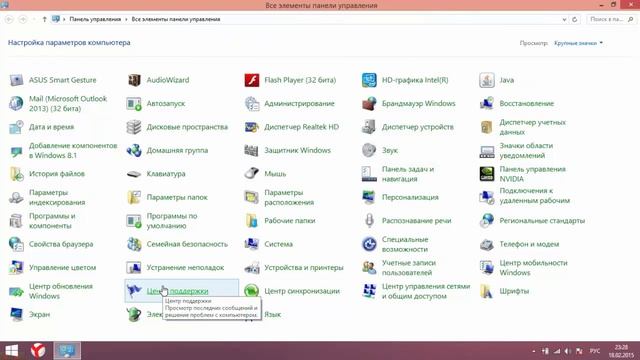Open the Программы и компоненты link
The image size is (640, 360).
(52, 221)
